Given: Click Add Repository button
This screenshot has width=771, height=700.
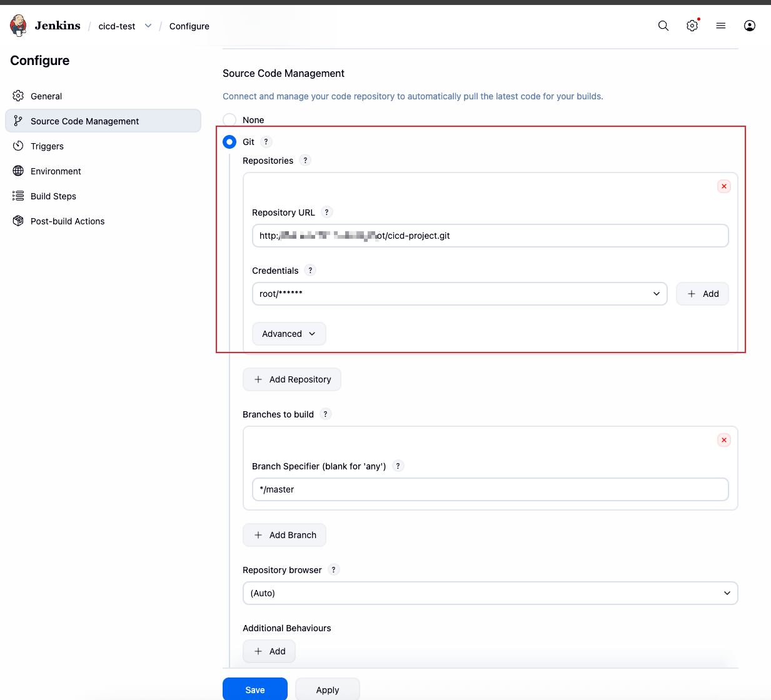Looking at the screenshot, I should pyautogui.click(x=292, y=379).
